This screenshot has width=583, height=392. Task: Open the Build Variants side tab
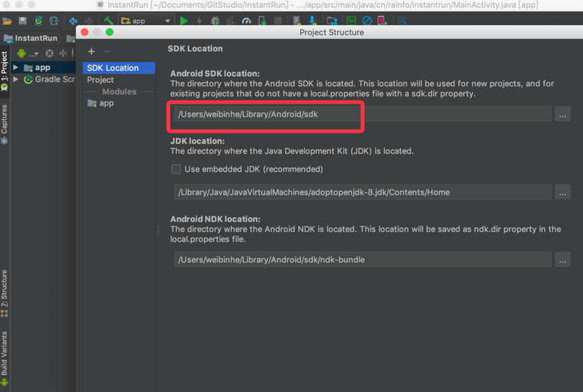(x=5, y=358)
